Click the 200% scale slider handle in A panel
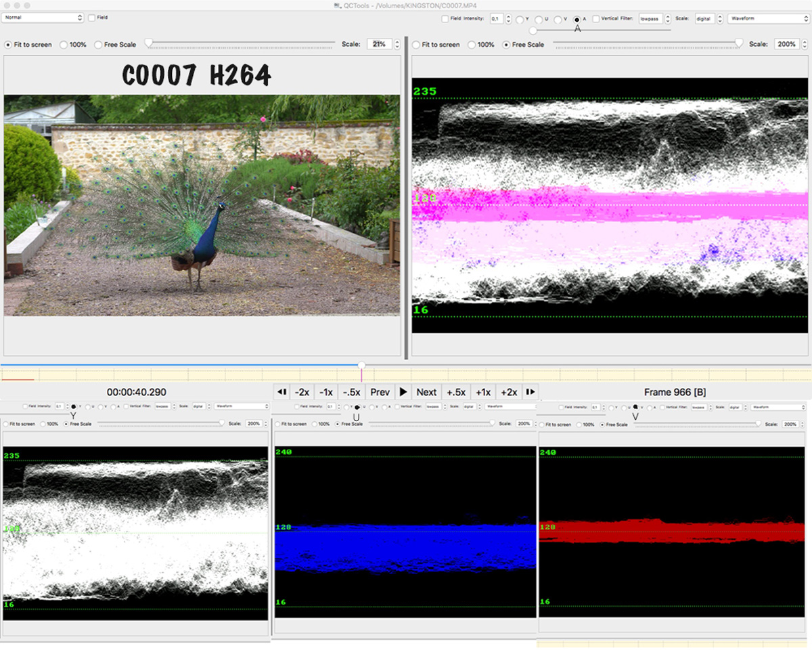This screenshot has width=812, height=650. click(x=739, y=43)
